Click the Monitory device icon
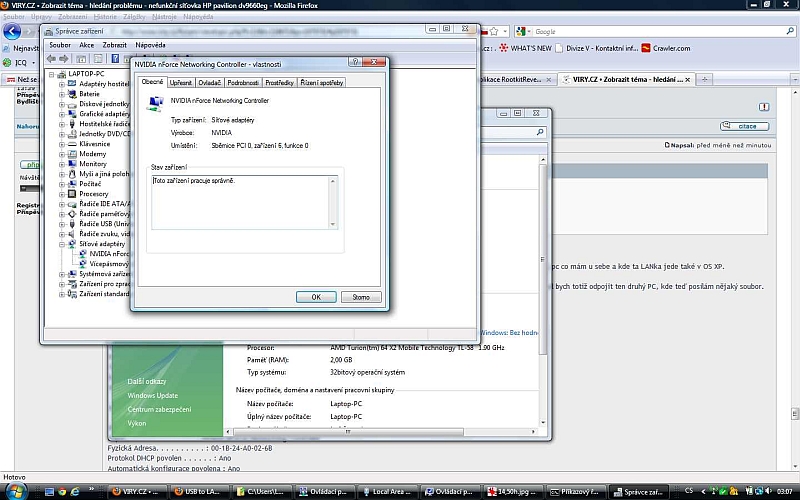Screen dimensions: 800x500 [72, 164]
